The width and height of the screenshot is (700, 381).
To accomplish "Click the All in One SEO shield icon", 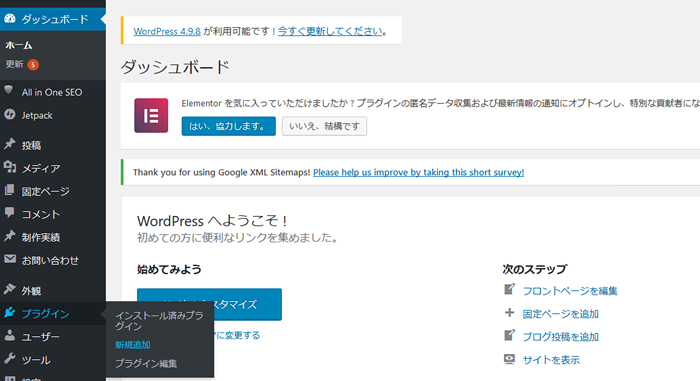I will point(8,90).
